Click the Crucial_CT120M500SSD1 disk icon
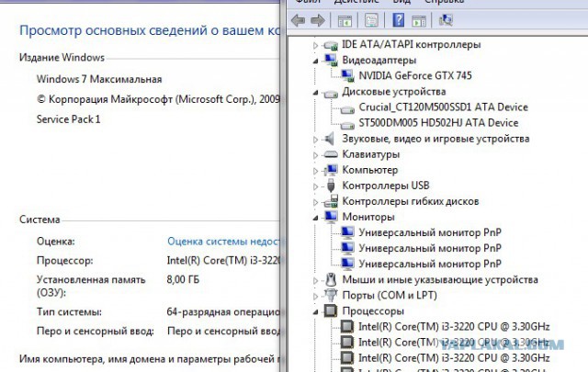This screenshot has width=588, height=372. point(347,109)
